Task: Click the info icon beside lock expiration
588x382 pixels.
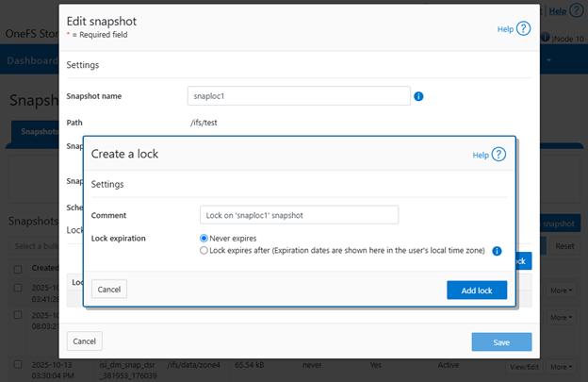Action: point(497,251)
